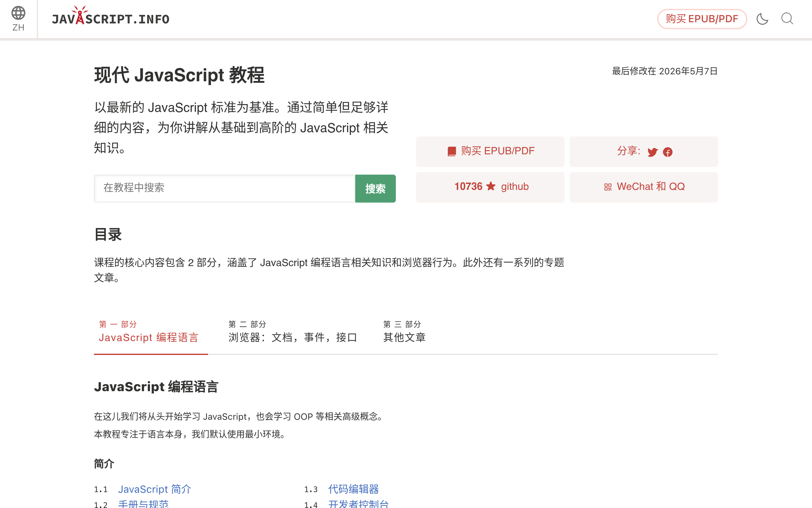Open chapter 1.4 开发者控制台

358,504
